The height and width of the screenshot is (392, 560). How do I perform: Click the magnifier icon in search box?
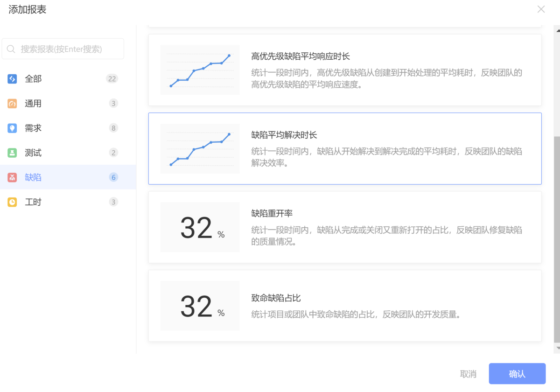coord(11,49)
